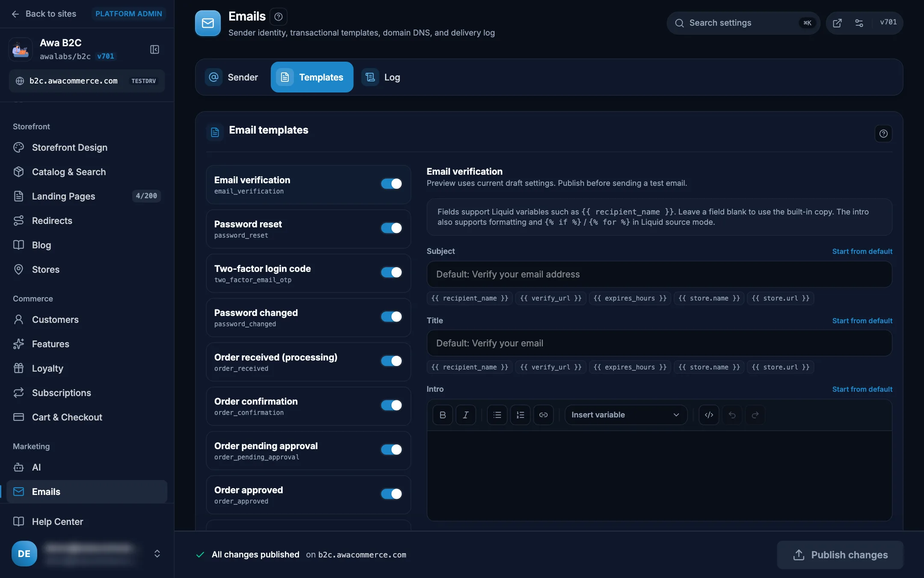Click the Bold formatting button
The width and height of the screenshot is (924, 578).
tap(442, 415)
